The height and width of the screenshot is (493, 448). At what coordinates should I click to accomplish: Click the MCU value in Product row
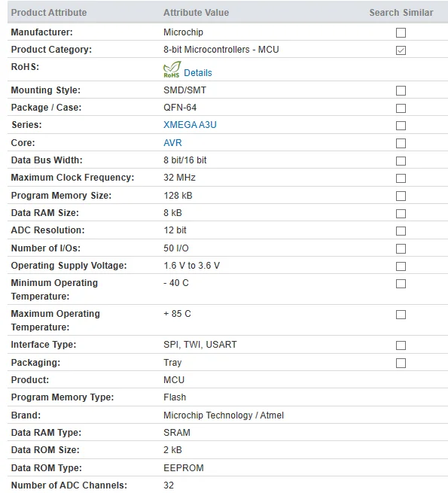(x=174, y=380)
